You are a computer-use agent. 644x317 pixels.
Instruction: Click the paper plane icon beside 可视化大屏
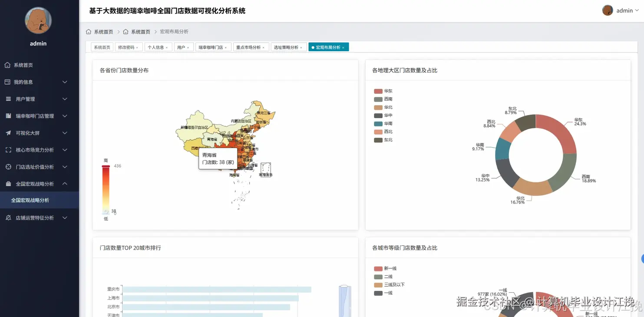click(8, 133)
